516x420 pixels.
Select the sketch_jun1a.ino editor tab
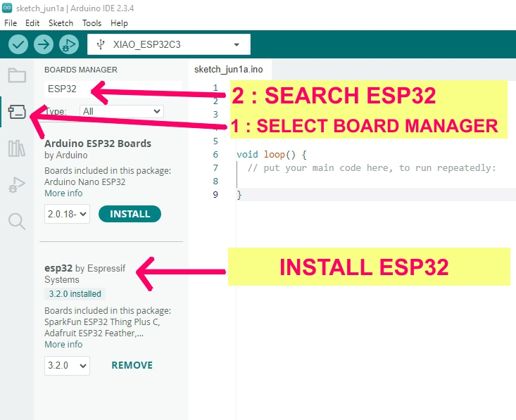click(x=229, y=70)
